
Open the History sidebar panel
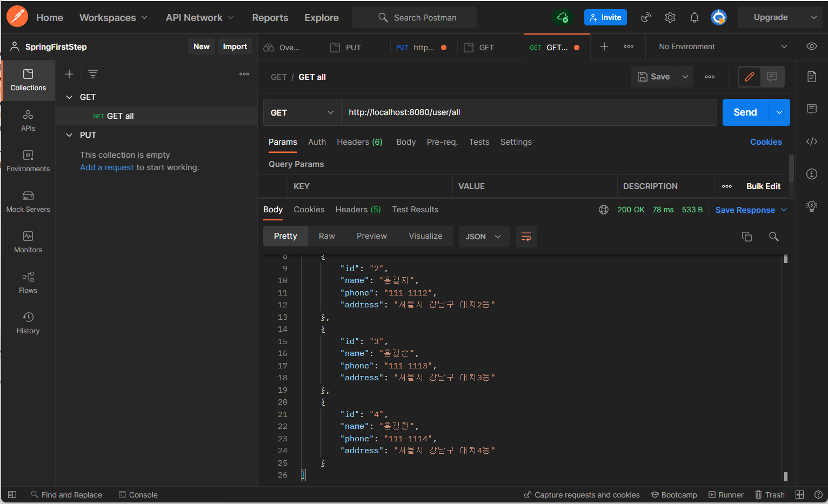(28, 323)
